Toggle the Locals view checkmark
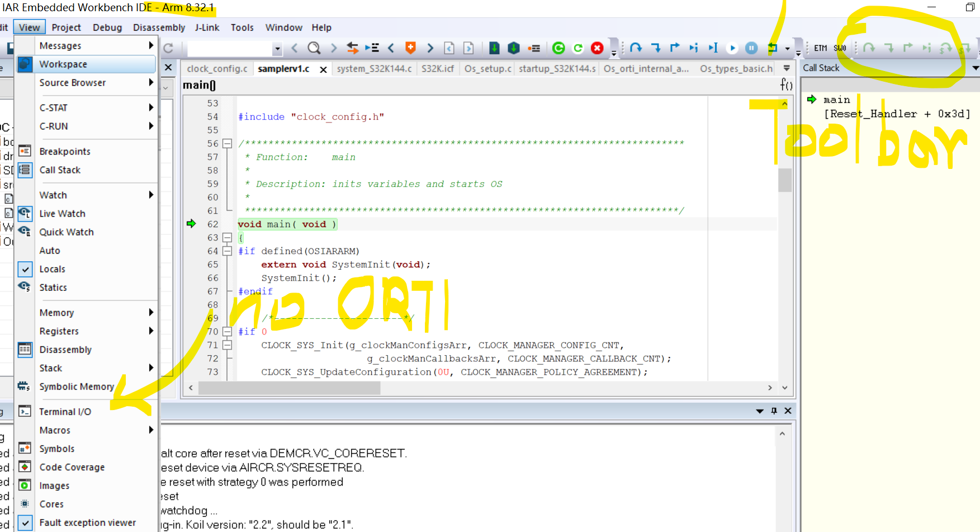980x532 pixels. click(25, 269)
